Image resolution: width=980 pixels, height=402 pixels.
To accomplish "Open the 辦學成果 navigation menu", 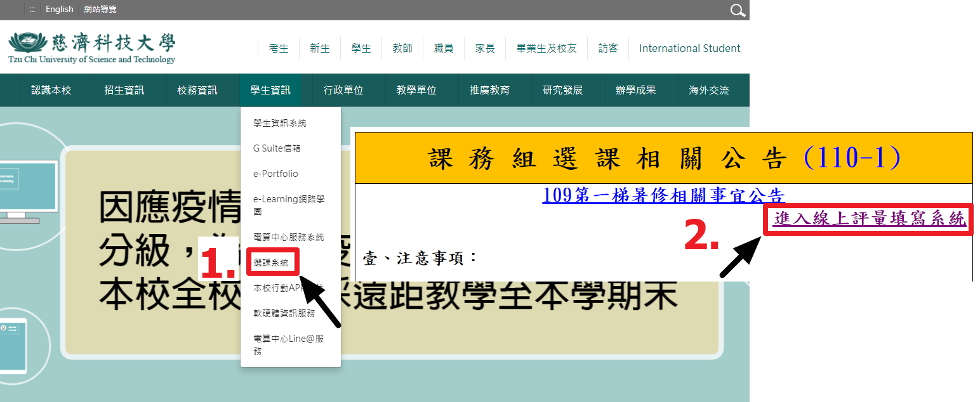I will coord(635,90).
